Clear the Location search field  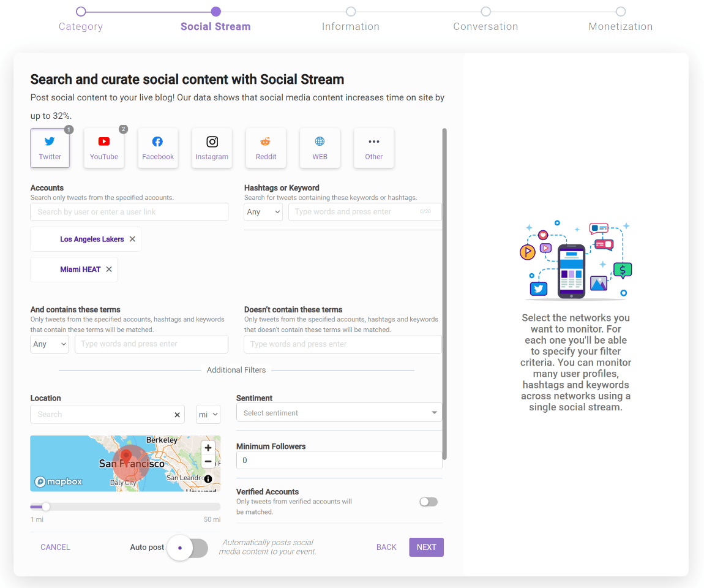[x=178, y=415]
